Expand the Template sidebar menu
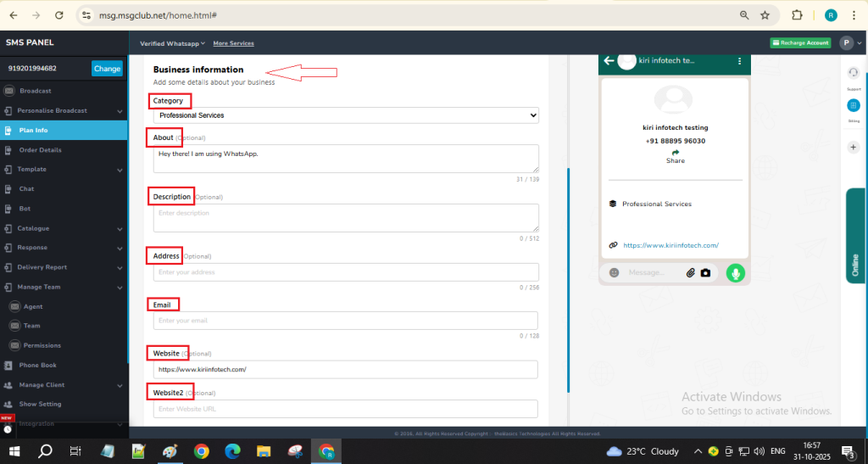This screenshot has width=868, height=464. tap(34, 169)
